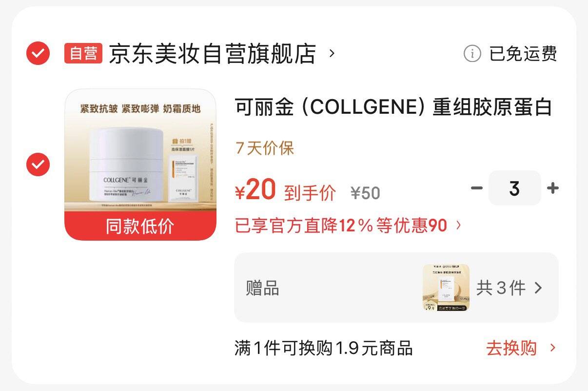
Task: Tap the 同款低价 red banner
Action: click(140, 226)
